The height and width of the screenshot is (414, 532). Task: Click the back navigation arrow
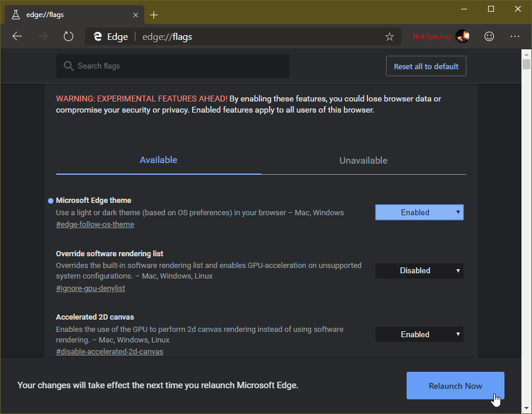(17, 36)
